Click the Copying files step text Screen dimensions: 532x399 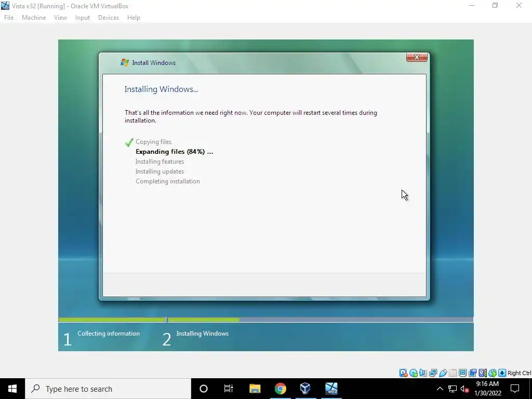click(153, 142)
